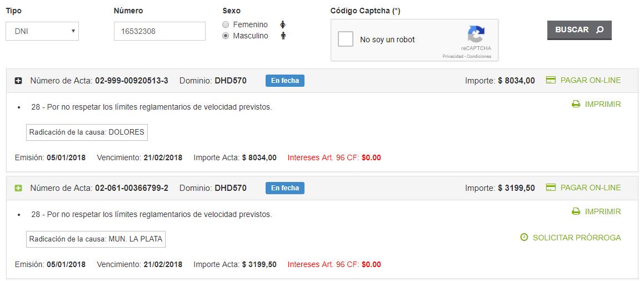Expand acta 02-999-00920513-3 with plus icon

[x=18, y=81]
